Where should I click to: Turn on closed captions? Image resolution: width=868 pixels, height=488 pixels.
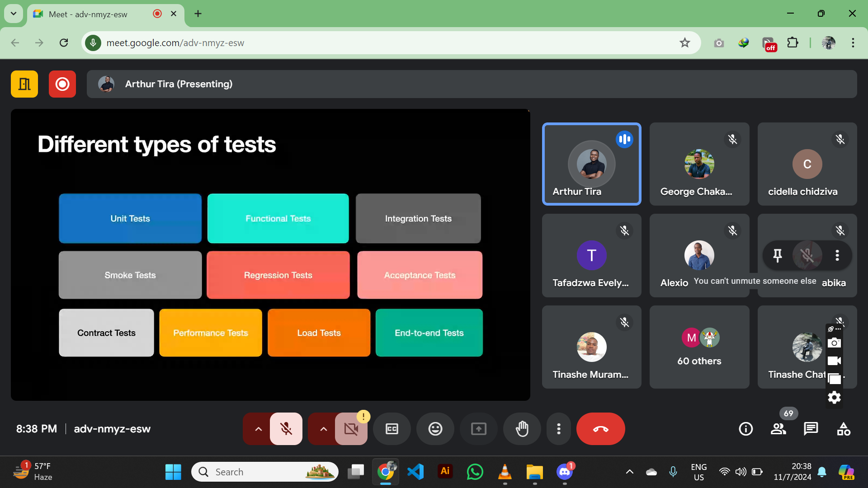pos(392,429)
